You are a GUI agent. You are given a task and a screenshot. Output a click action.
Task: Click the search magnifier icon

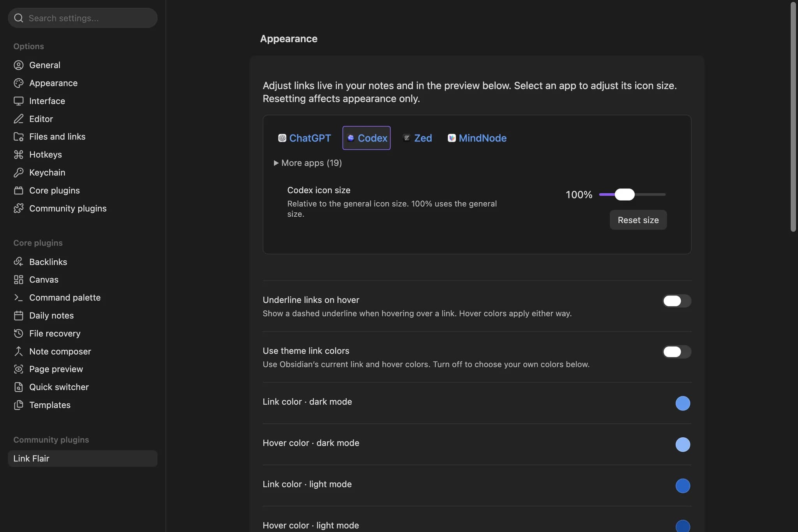(x=18, y=18)
